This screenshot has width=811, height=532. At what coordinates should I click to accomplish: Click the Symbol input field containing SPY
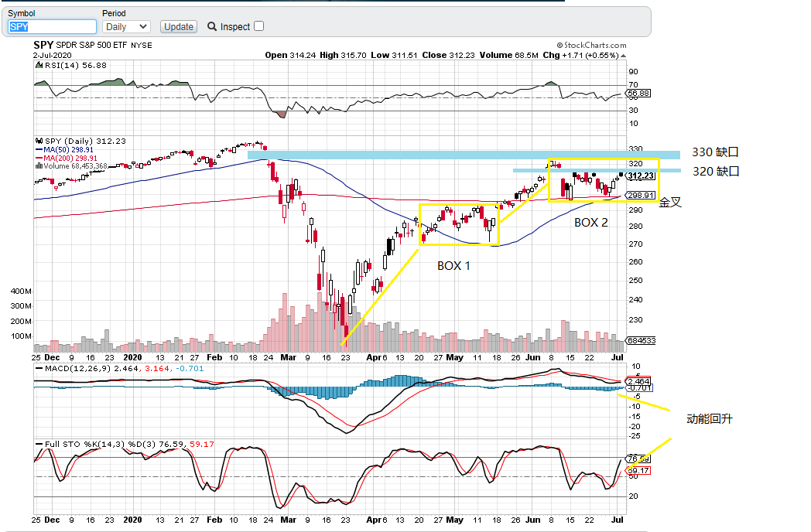click(53, 27)
